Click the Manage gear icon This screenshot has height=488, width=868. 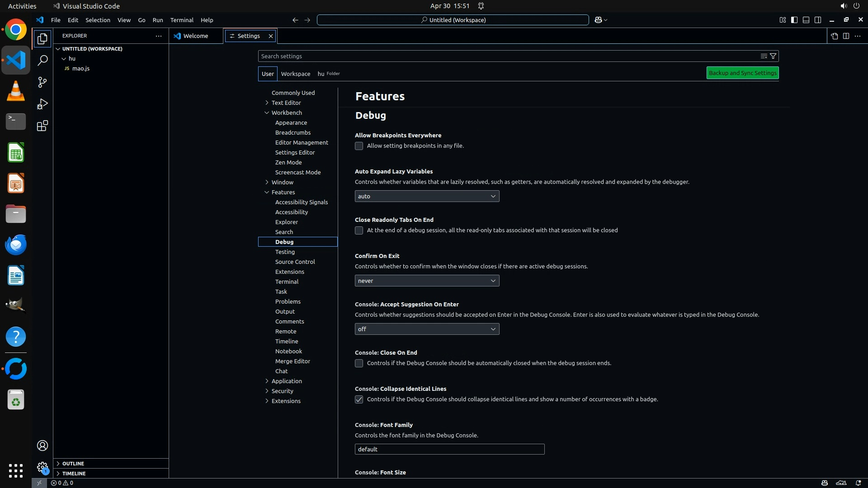42,467
